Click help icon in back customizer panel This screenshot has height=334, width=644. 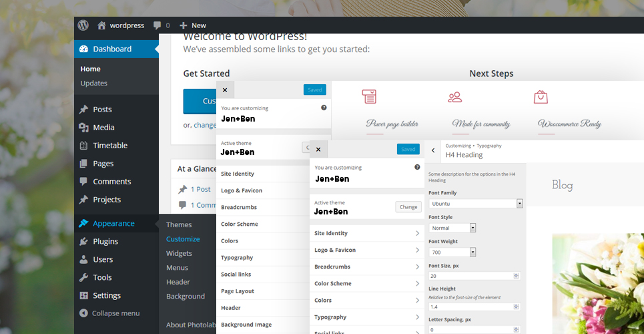tap(324, 108)
